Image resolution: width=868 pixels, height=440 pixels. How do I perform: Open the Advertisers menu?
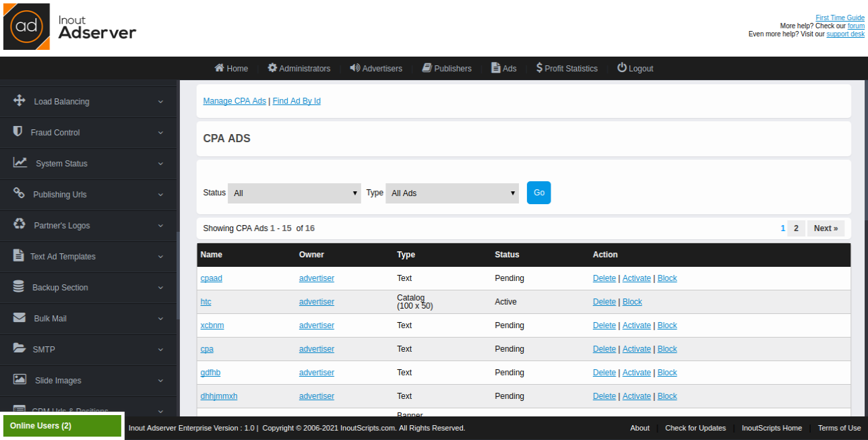tap(376, 68)
